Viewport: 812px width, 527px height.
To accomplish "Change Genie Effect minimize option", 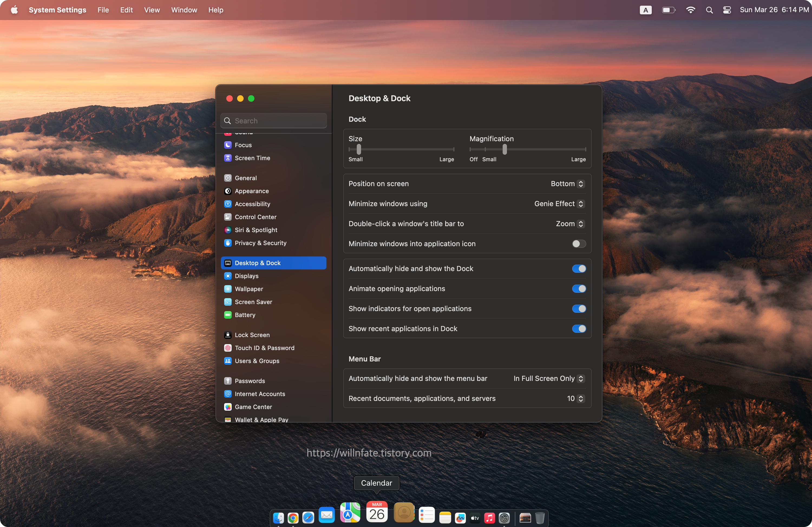I will click(x=559, y=204).
